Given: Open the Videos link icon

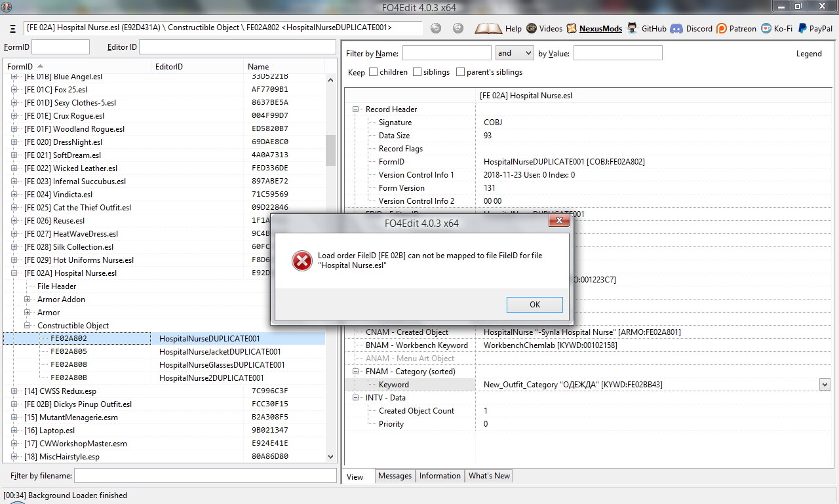Looking at the screenshot, I should pyautogui.click(x=532, y=28).
